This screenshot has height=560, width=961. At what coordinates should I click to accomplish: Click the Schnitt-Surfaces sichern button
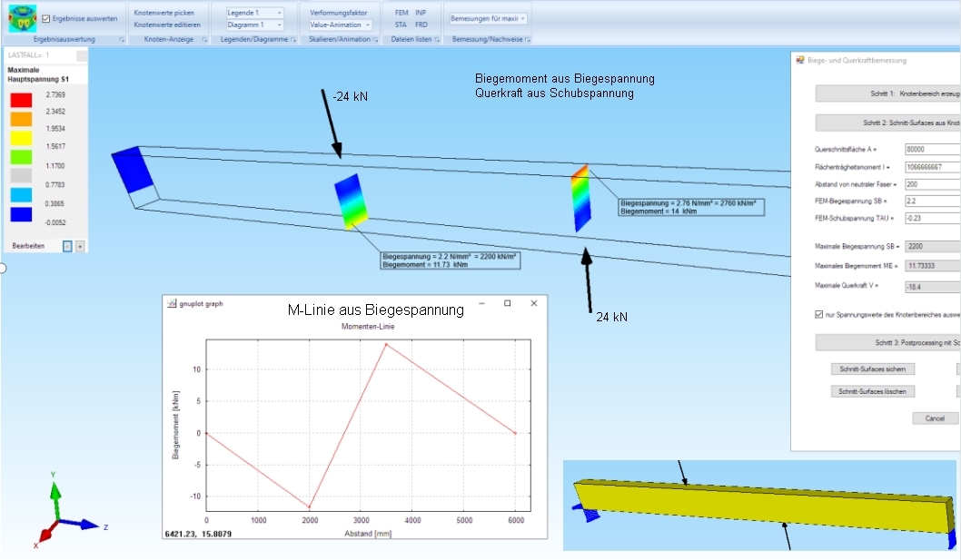pyautogui.click(x=873, y=368)
